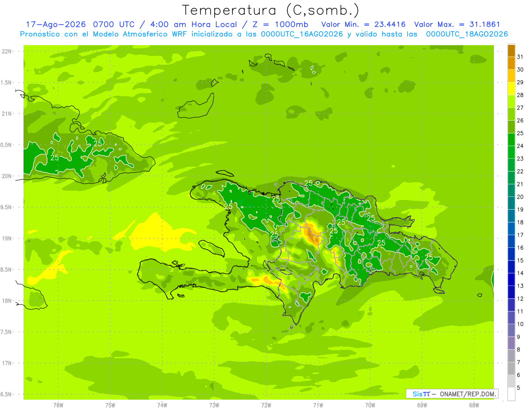Click the '0000UTC_18AGO2026' valid-until time text

pyautogui.click(x=467, y=34)
